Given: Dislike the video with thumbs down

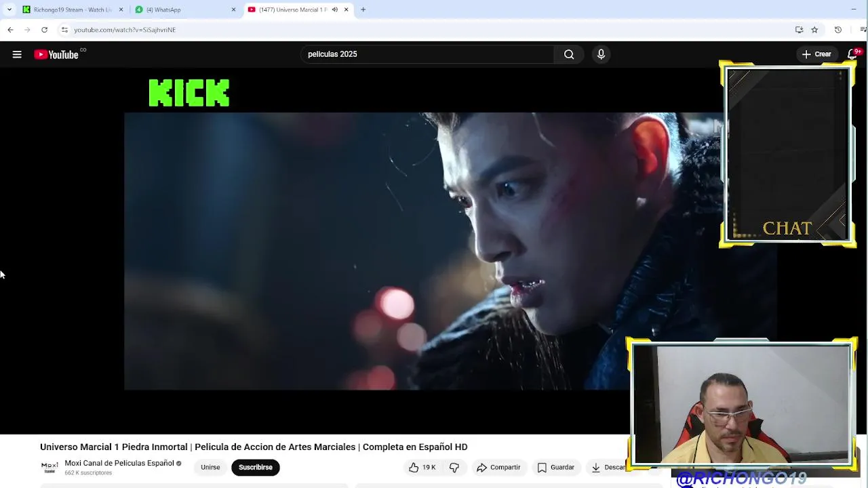Looking at the screenshot, I should point(454,467).
